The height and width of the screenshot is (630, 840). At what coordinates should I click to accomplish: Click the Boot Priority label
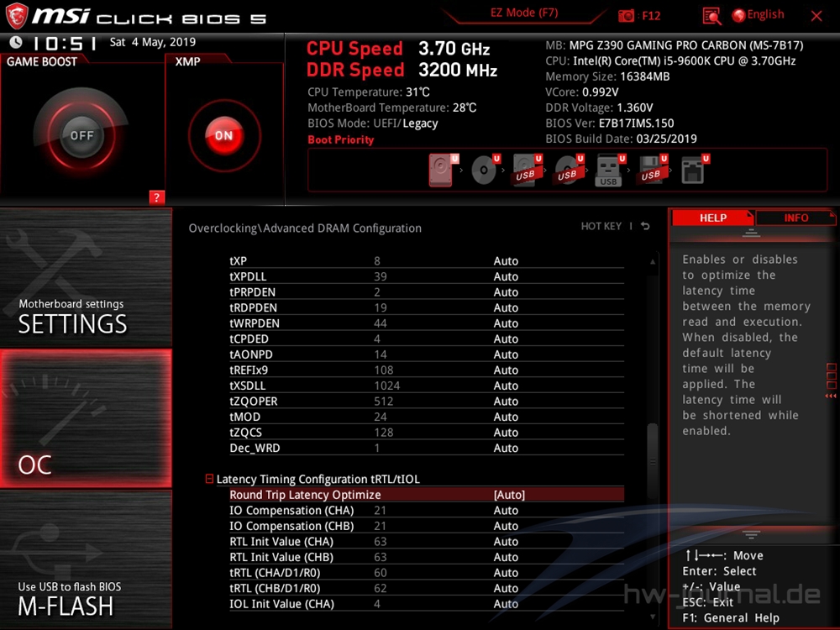(341, 139)
